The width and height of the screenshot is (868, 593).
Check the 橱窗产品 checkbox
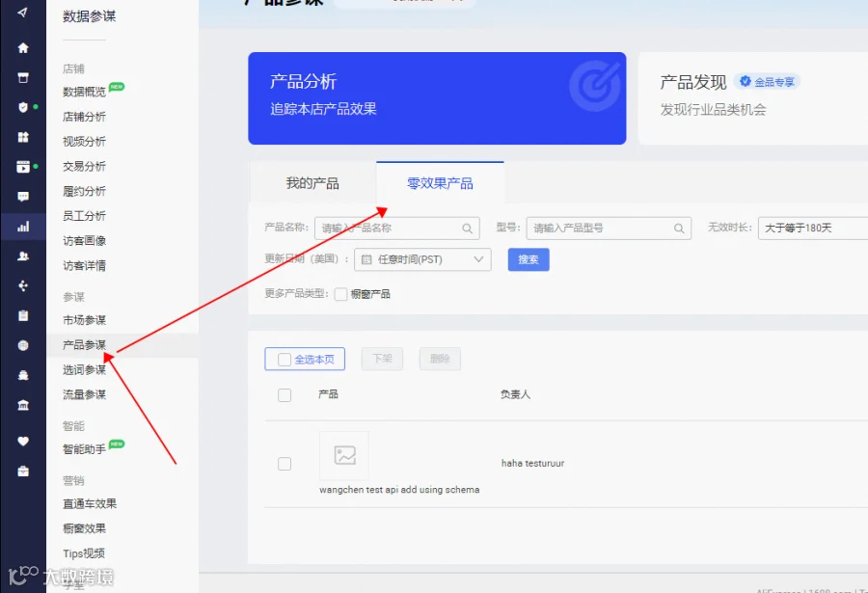point(341,294)
